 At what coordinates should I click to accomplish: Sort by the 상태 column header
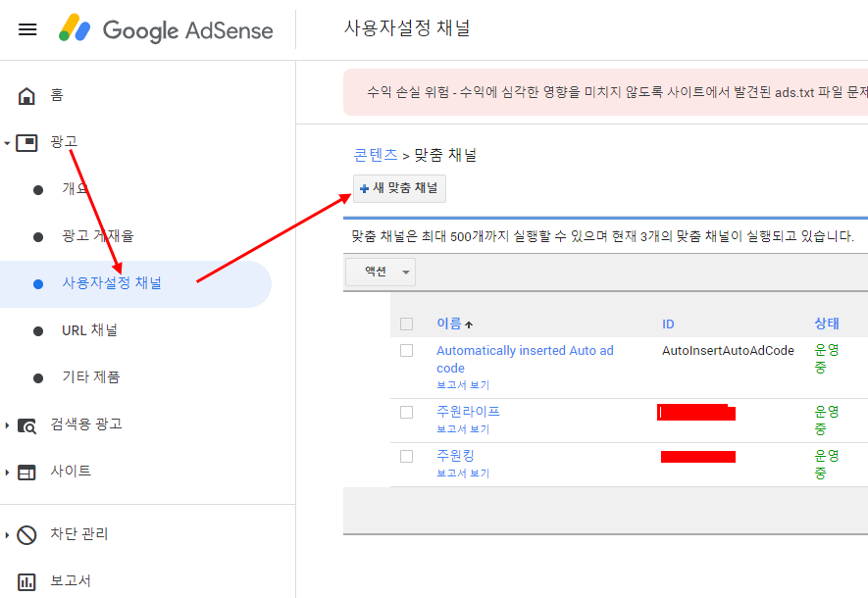pyautogui.click(x=827, y=324)
